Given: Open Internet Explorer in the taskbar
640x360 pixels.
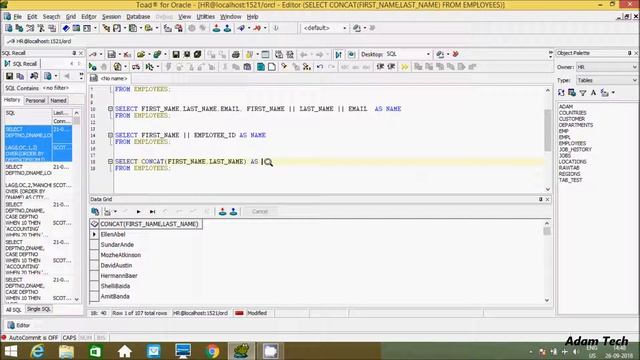Looking at the screenshot, I should coord(37,351).
